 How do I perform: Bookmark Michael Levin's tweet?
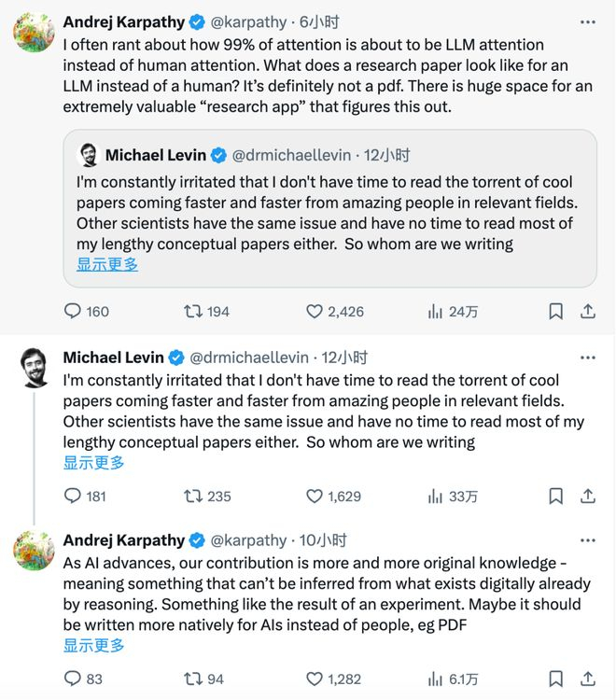(555, 496)
